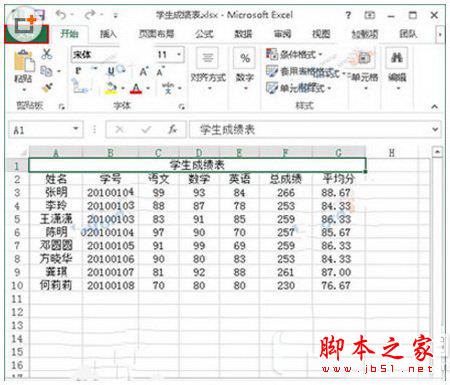Decrease font size with smaller A icon

[x=160, y=71]
